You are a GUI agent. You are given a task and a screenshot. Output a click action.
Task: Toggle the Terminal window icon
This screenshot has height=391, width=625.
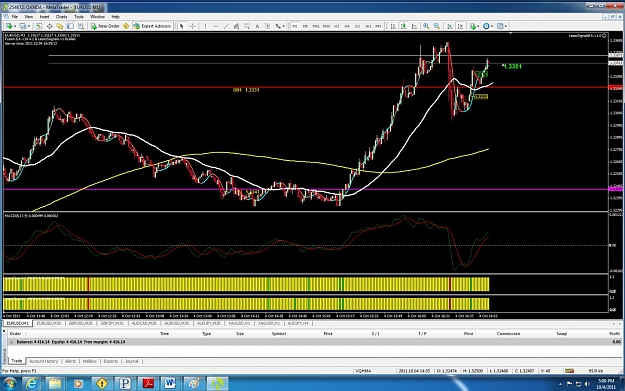pos(71,26)
